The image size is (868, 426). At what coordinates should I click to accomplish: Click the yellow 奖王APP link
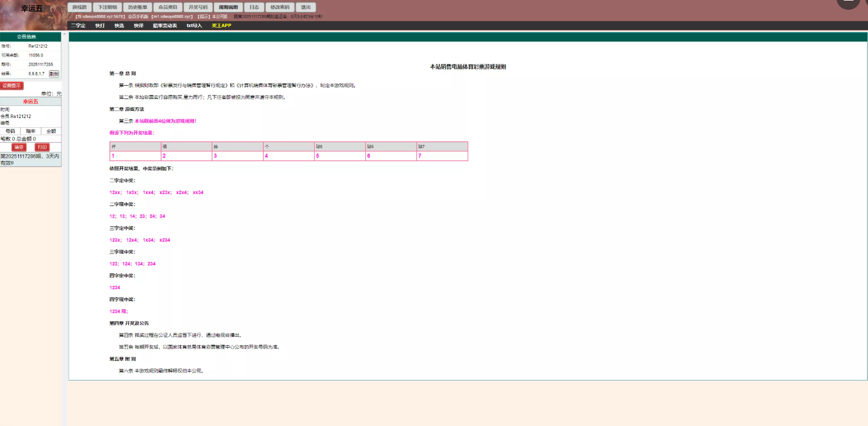tap(221, 26)
